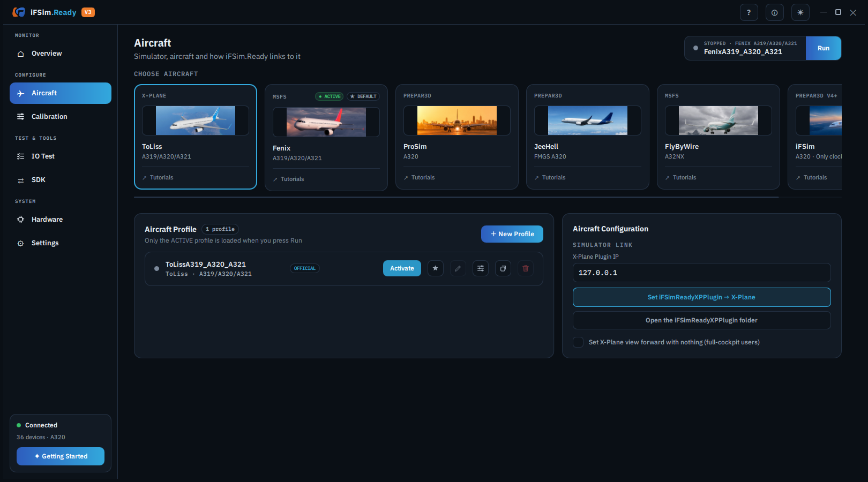This screenshot has height=482, width=868.
Task: Open the iFSimReadyXPPlugin folder
Action: (x=702, y=320)
